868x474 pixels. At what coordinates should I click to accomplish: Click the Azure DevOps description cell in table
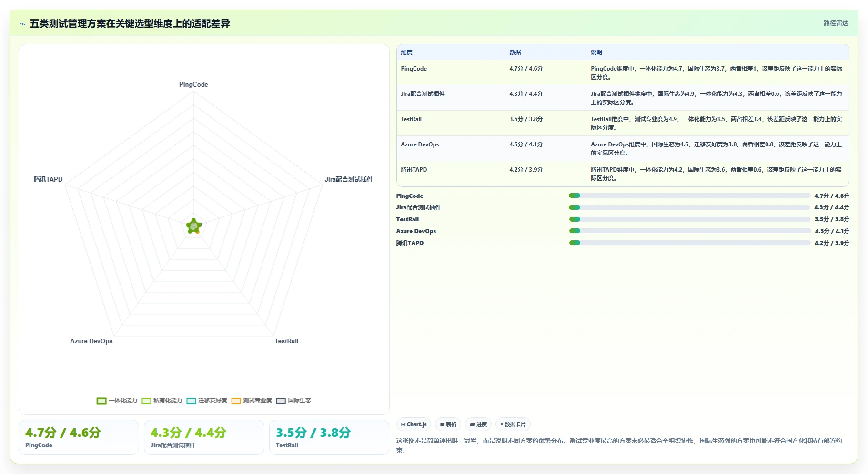tap(717, 149)
